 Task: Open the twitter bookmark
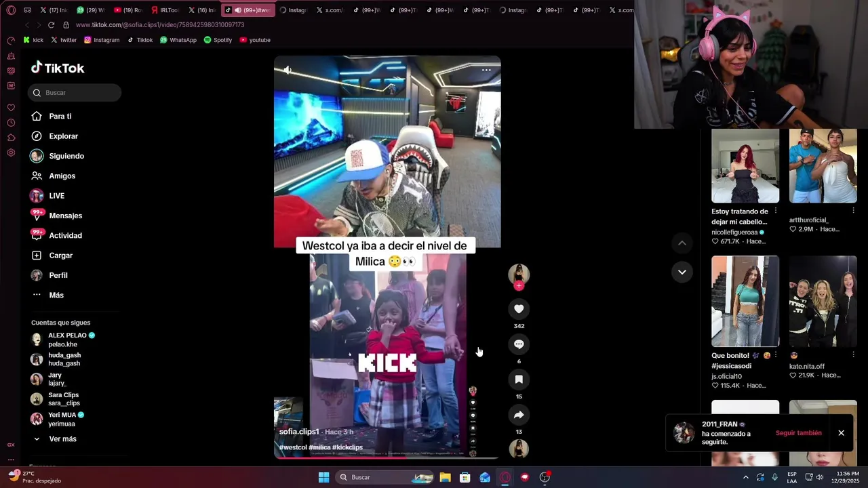pyautogui.click(x=64, y=40)
